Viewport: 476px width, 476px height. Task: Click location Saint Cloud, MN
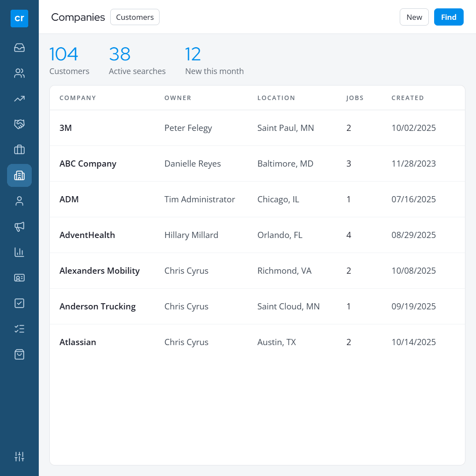pos(288,307)
